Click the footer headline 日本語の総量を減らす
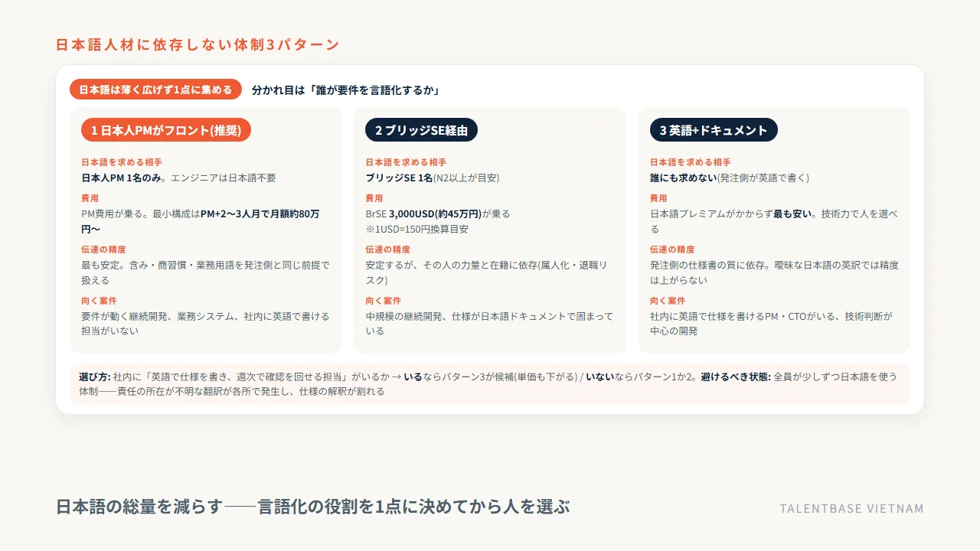Viewport: 980px width, 551px height. point(313,507)
